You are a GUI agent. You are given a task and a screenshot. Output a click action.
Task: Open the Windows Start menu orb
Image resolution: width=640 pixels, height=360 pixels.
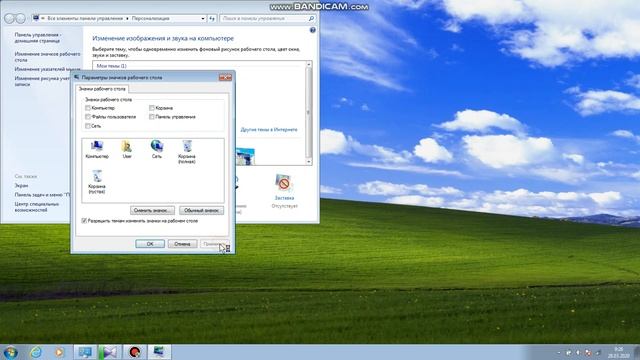coord(10,352)
